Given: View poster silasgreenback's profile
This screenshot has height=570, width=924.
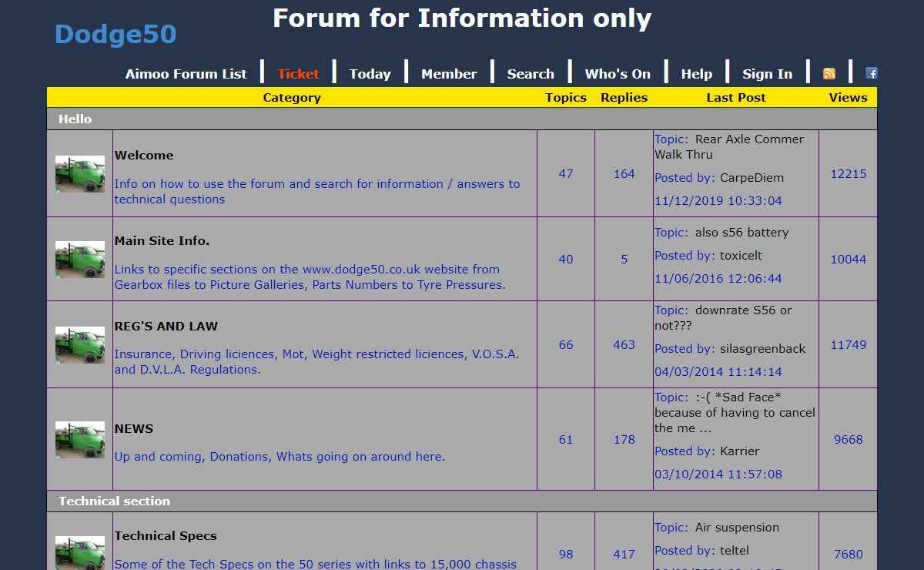Looking at the screenshot, I should [762, 348].
